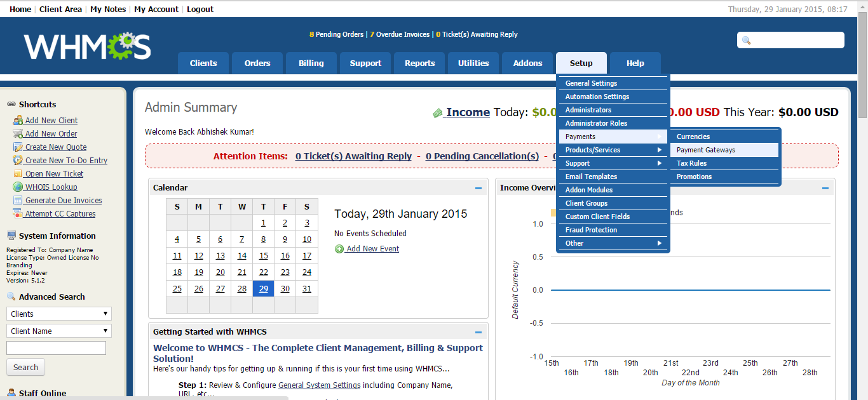Open the Billing tab
868x400 pixels.
pyautogui.click(x=311, y=63)
